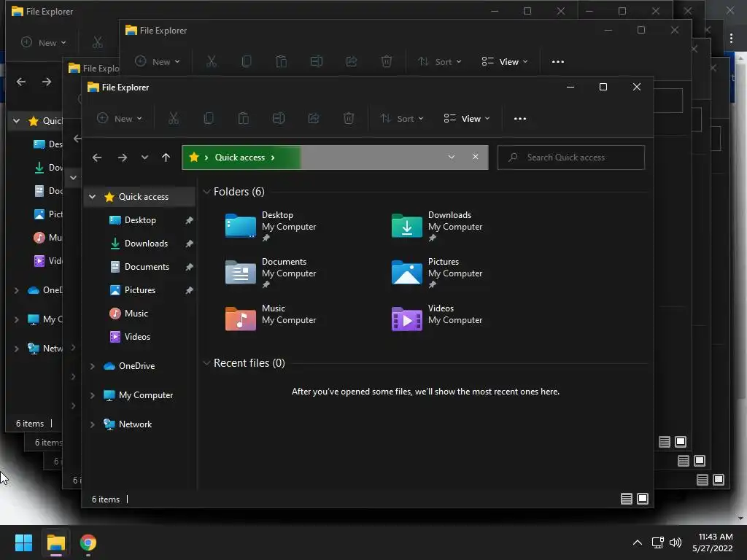Image resolution: width=747 pixels, height=560 pixels.
Task: Click the Share icon in the second File Explorer window
Action: pos(352,61)
